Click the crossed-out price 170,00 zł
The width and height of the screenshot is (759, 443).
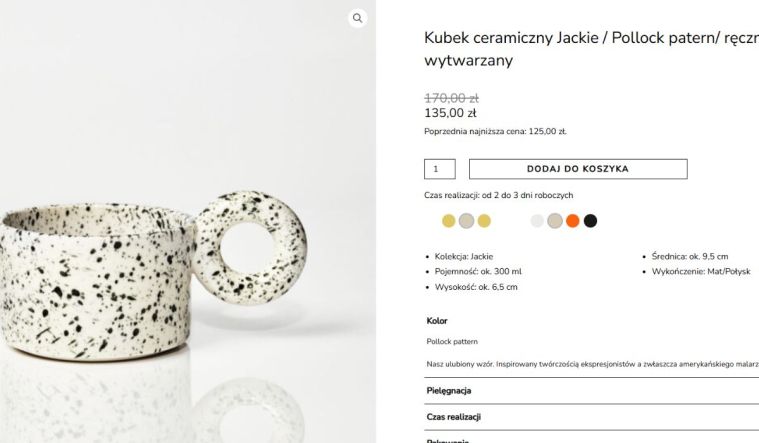pos(451,98)
